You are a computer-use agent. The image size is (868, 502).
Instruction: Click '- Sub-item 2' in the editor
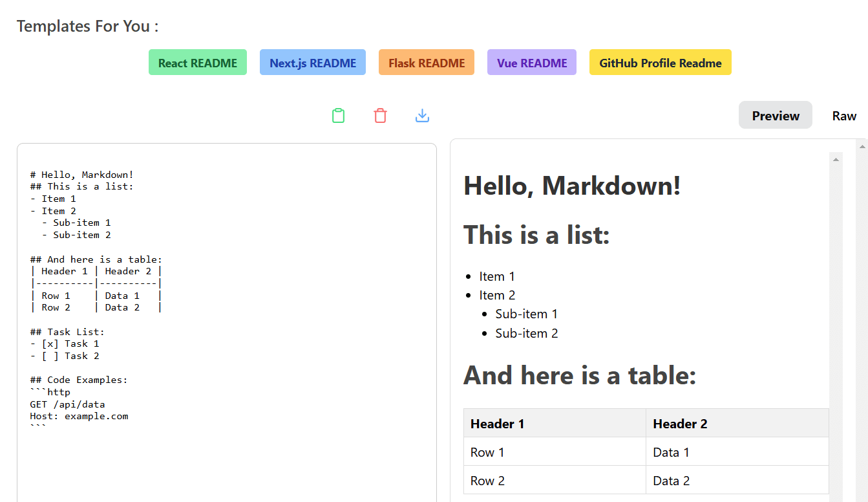coord(76,235)
